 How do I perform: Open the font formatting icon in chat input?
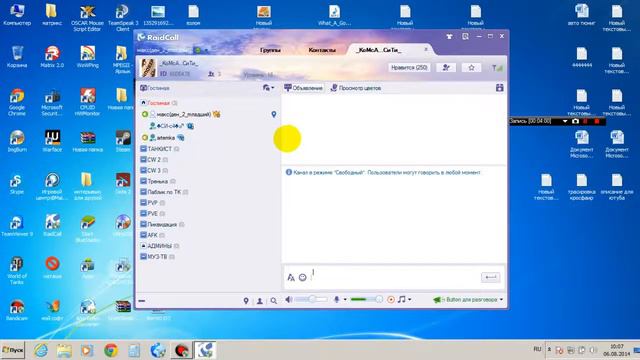[291, 278]
